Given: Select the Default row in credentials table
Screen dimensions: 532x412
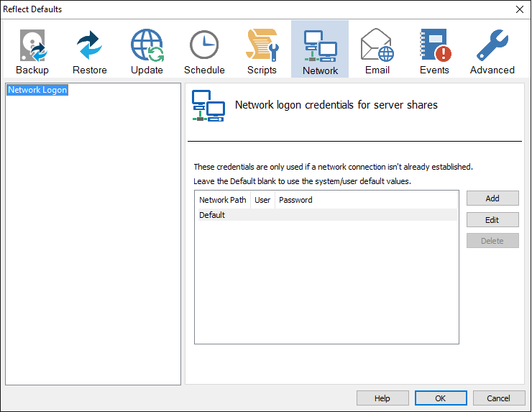Looking at the screenshot, I should pyautogui.click(x=328, y=215).
